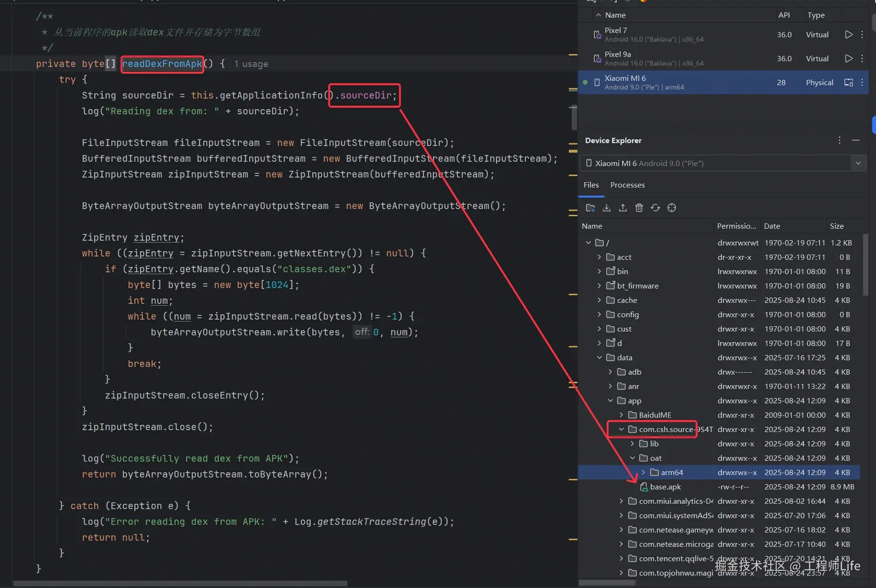This screenshot has width=876, height=588.
Task: Click the Permissions column header
Action: (x=737, y=226)
